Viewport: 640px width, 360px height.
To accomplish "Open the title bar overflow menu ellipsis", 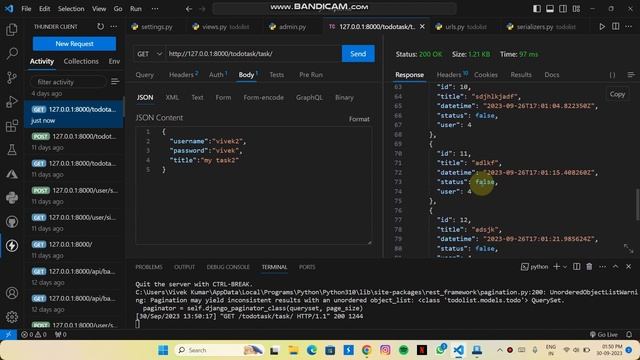I will tap(155, 9).
